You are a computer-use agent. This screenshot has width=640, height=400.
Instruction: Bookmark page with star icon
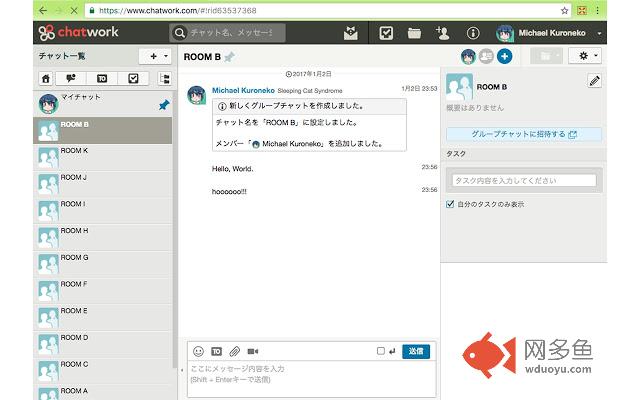tap(564, 11)
